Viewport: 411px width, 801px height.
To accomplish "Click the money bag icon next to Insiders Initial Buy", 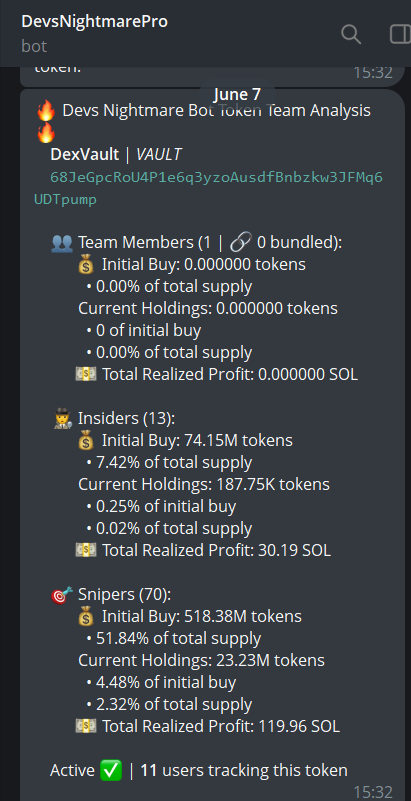I will [x=86, y=440].
